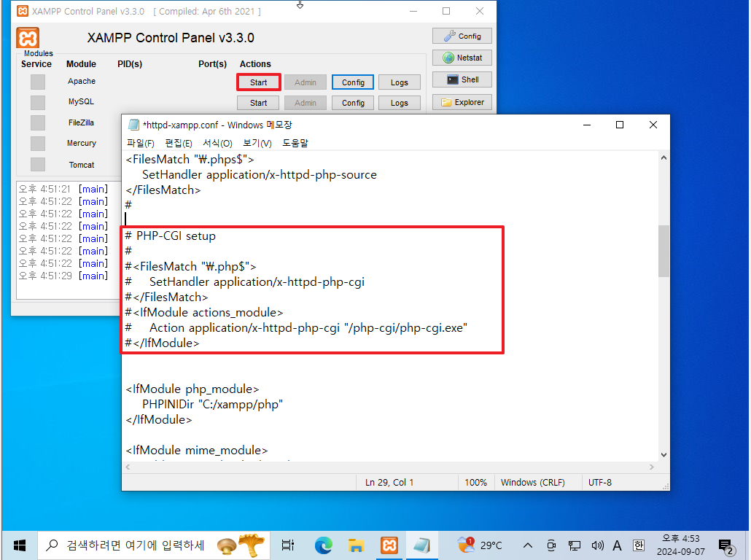Screen dimensions: 751x560
Task: Open Apache Logs button
Action: click(x=400, y=82)
